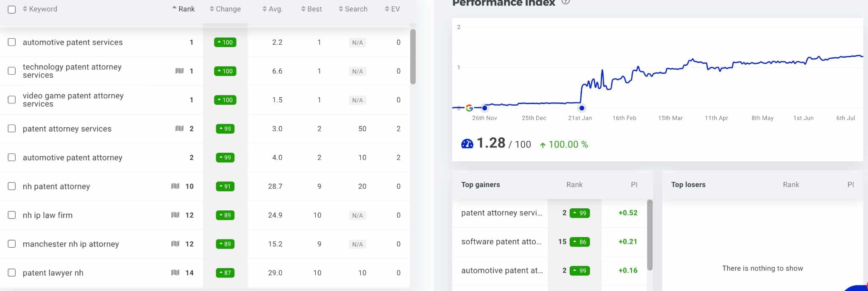Click map icon beside nh patent attorney
This screenshot has height=291, width=868.
click(x=175, y=186)
